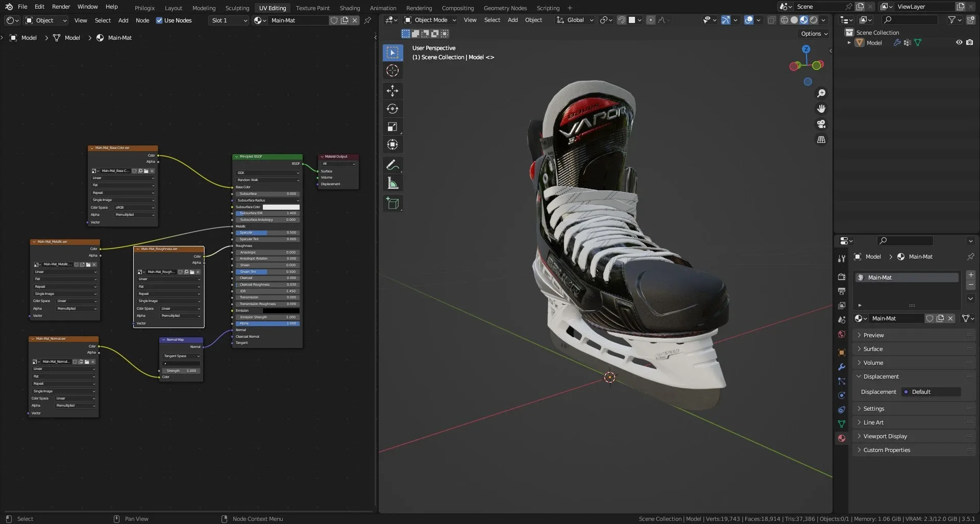Select the Annotate tool
The image size is (980, 524).
click(393, 165)
